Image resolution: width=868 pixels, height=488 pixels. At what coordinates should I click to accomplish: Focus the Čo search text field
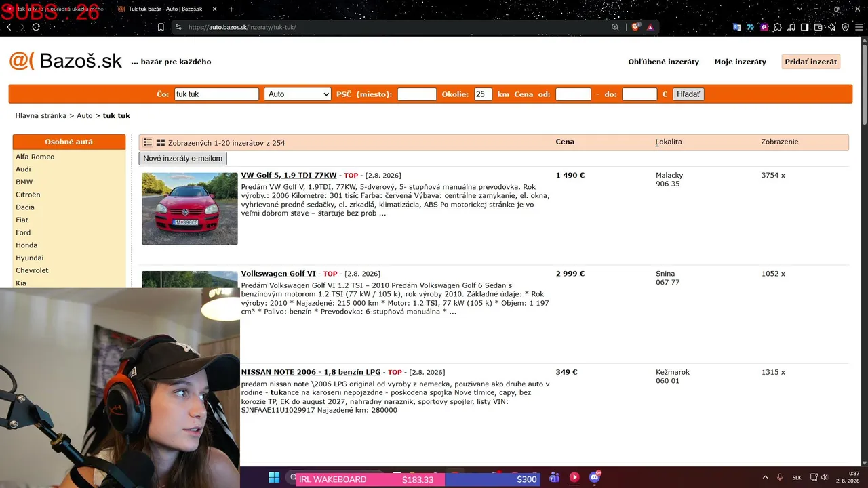(x=216, y=94)
